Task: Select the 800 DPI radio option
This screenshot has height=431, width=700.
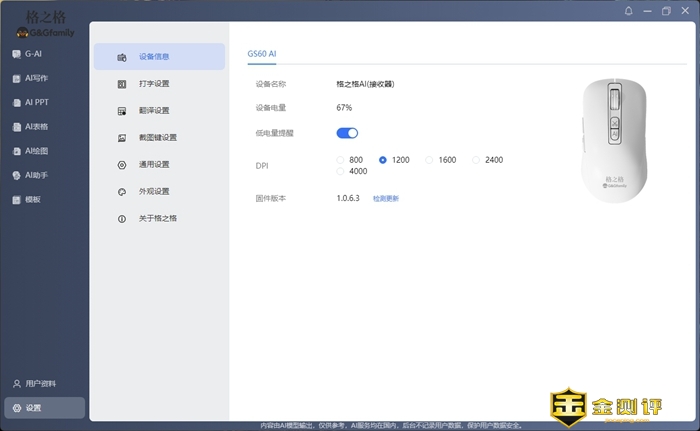Action: pyautogui.click(x=342, y=160)
